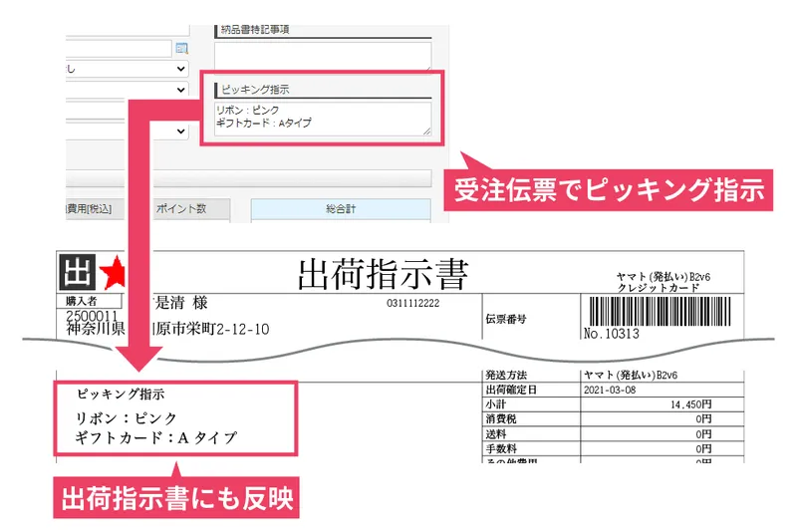Select the postal code 2500011
The image size is (797, 532).
[92, 316]
